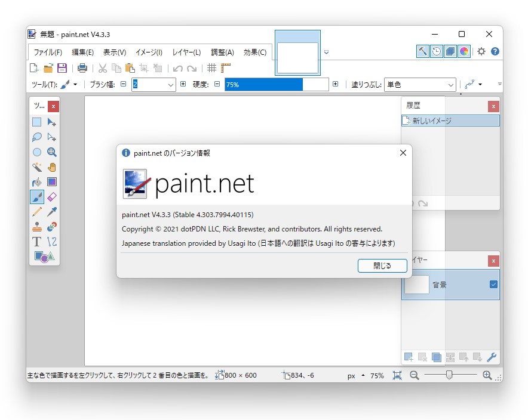Screen dimensions: 528x420
Task: Toggle the Colors panel icon
Action: click(463, 51)
